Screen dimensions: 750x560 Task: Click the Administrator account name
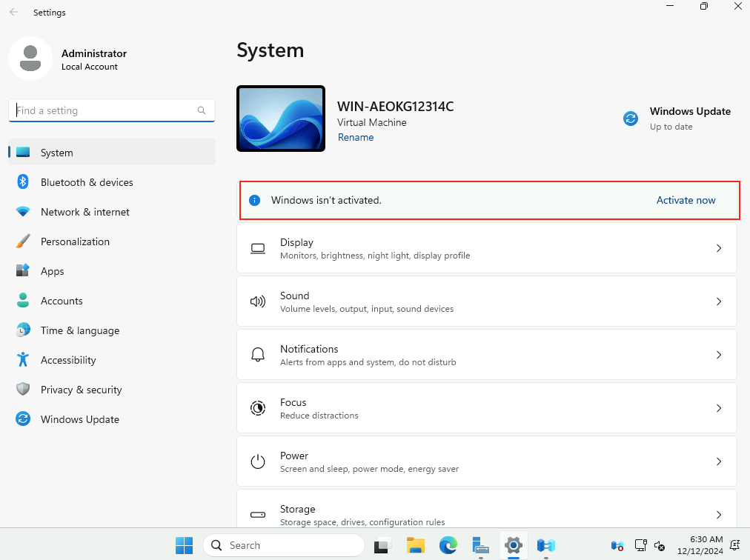tap(93, 53)
